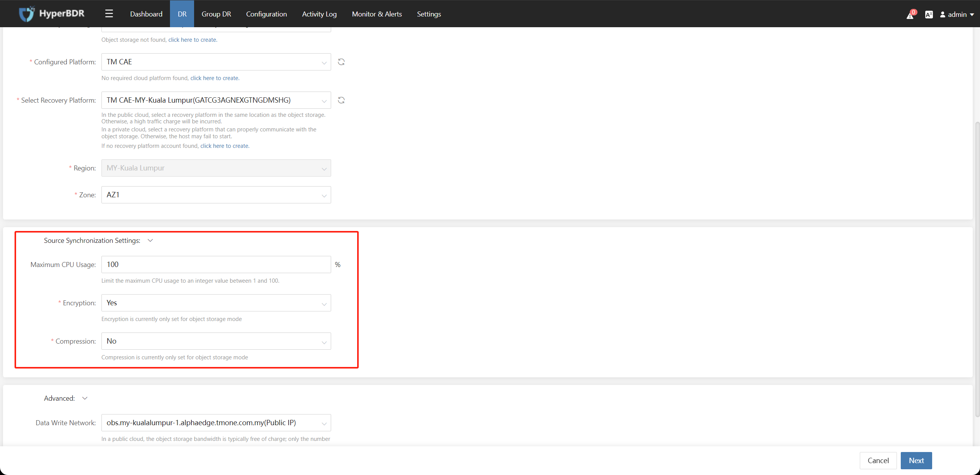Open the Compression dropdown
The height and width of the screenshot is (475, 980).
click(216, 341)
